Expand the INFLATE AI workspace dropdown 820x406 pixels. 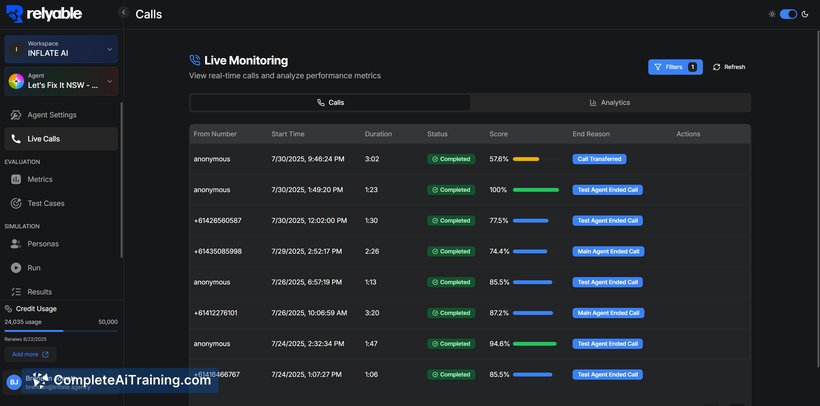[61, 49]
